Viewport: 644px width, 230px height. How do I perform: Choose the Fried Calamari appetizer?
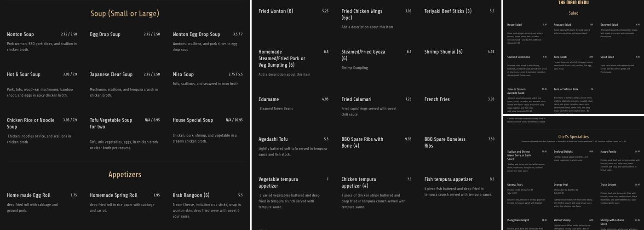[356, 99]
